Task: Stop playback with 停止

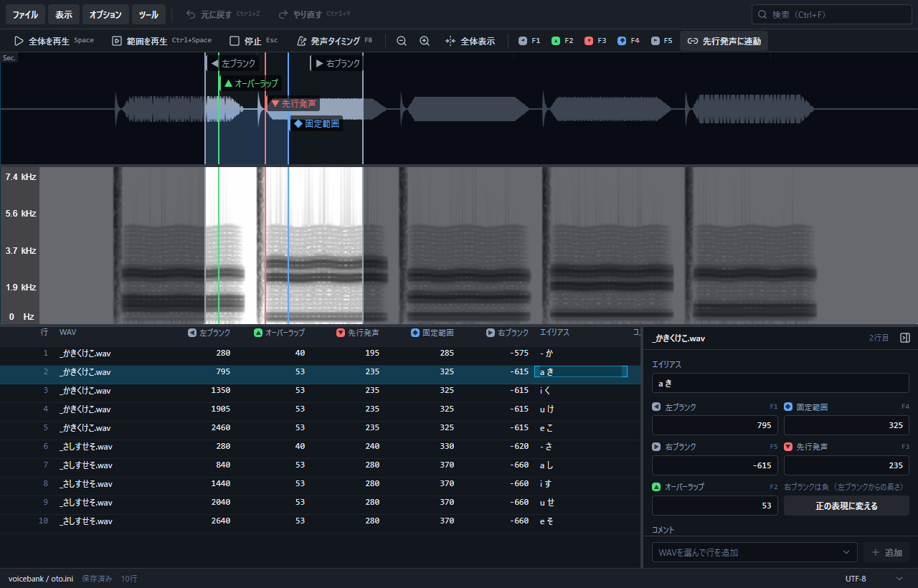Action: 253,41
